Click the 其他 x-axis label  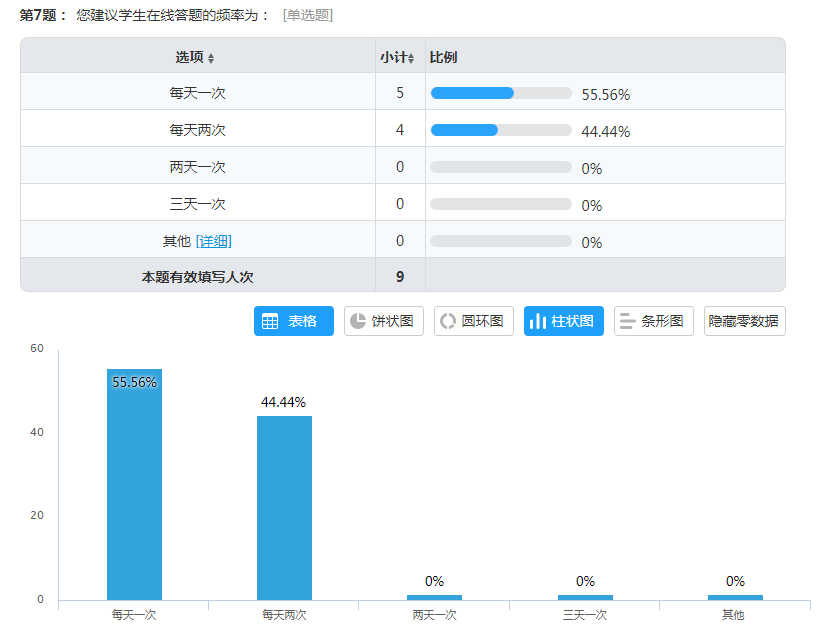click(733, 615)
